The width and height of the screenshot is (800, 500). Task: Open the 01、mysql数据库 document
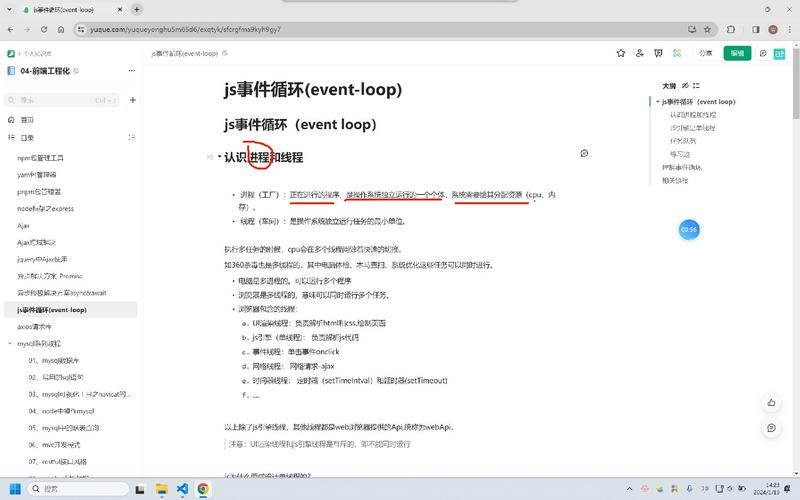(54, 360)
